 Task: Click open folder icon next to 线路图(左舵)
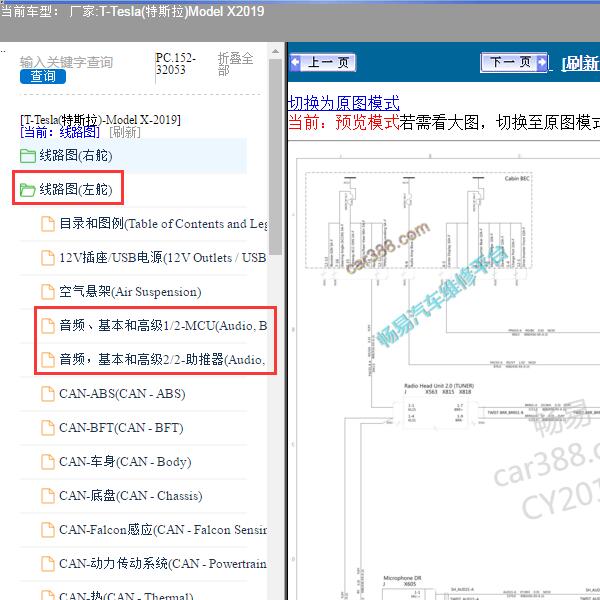click(28, 189)
